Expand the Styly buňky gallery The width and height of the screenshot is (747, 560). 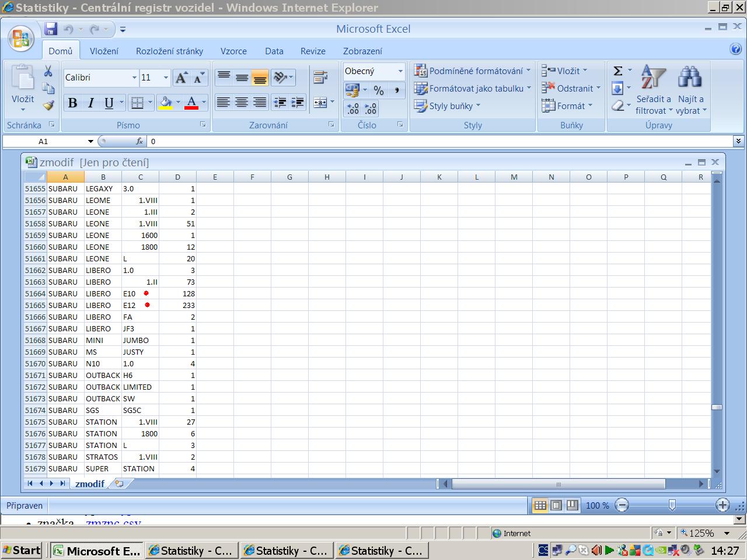tap(447, 106)
